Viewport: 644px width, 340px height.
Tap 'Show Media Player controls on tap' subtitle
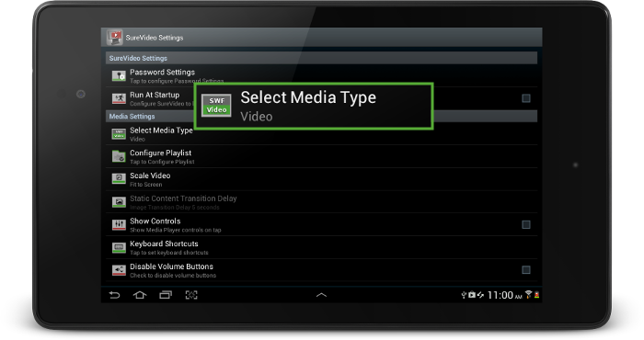176,230
